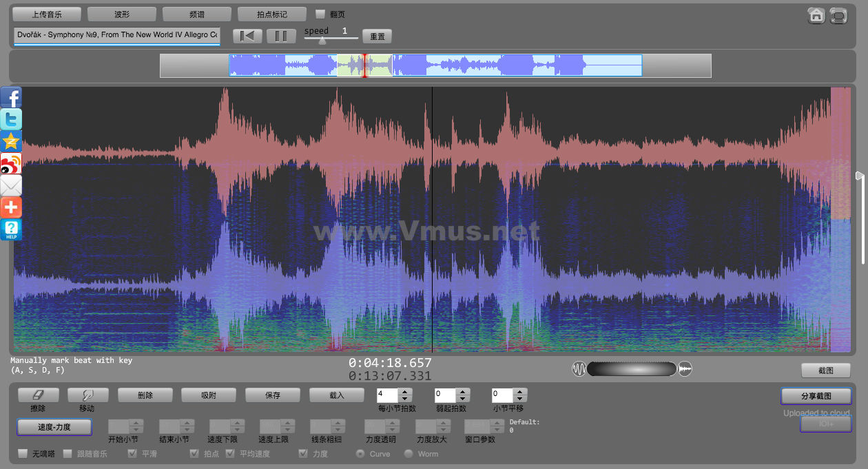The image size is (868, 469).
Task: Adjust the speed slider handle
Action: click(322, 40)
